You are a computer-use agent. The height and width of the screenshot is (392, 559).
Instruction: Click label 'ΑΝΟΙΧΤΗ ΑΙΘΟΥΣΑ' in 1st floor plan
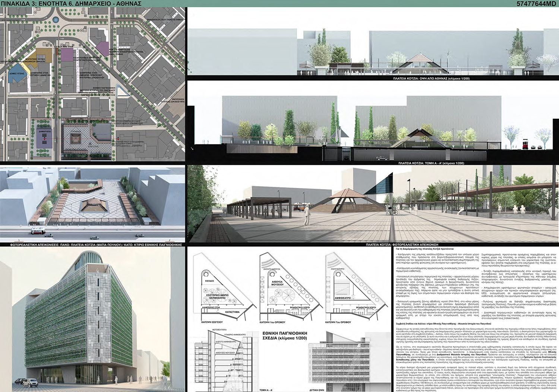(x=272, y=268)
